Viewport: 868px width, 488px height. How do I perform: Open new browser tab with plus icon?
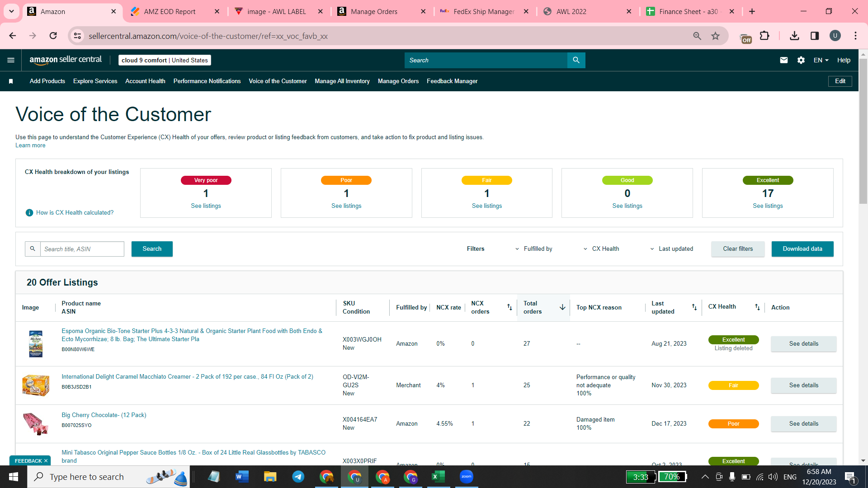752,11
